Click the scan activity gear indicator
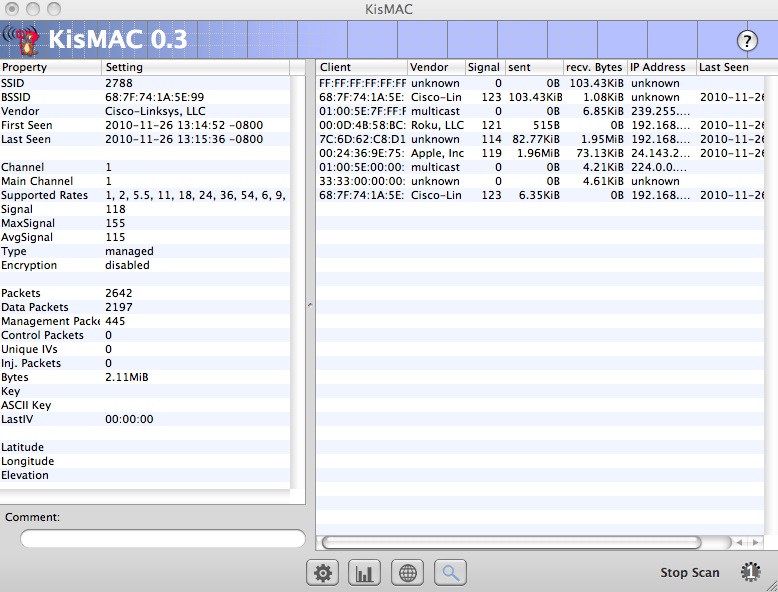Screen dimensions: 778x592 [x=751, y=572]
